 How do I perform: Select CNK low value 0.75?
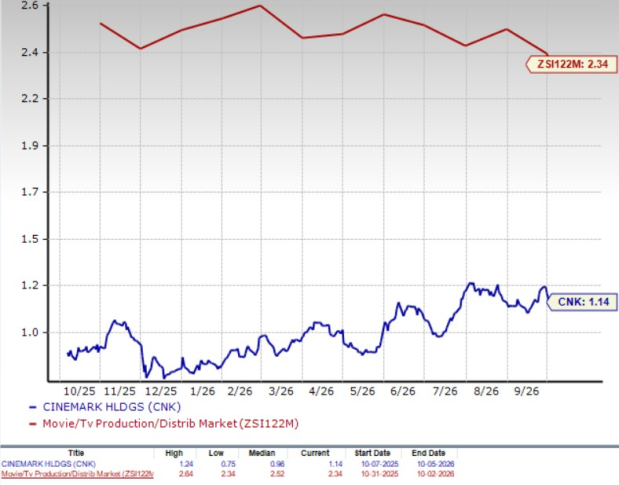228,464
